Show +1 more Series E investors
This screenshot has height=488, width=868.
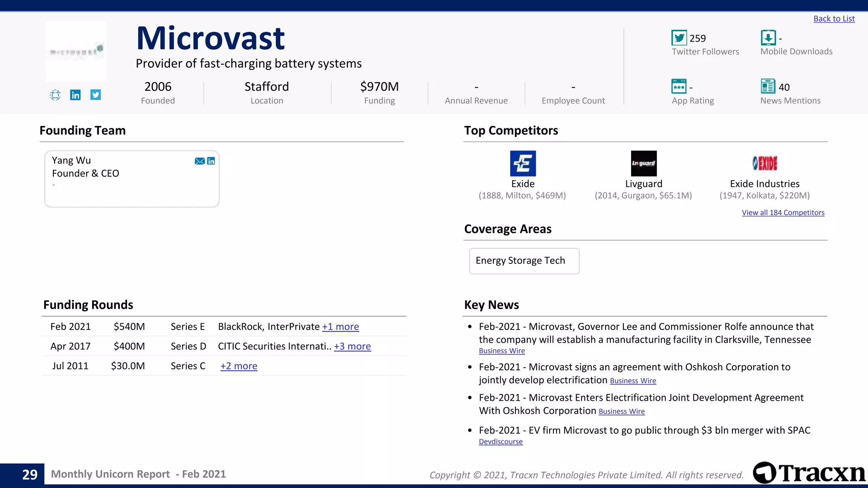pyautogui.click(x=340, y=327)
